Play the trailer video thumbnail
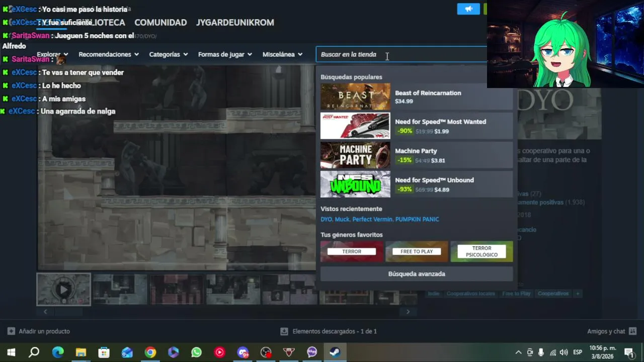This screenshot has width=644, height=362. (63, 290)
